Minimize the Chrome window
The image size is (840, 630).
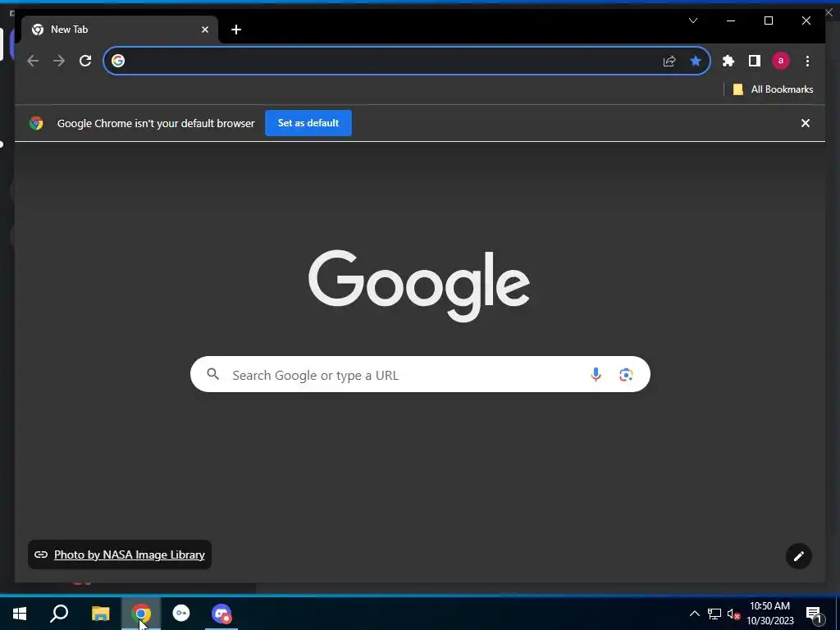click(x=731, y=21)
